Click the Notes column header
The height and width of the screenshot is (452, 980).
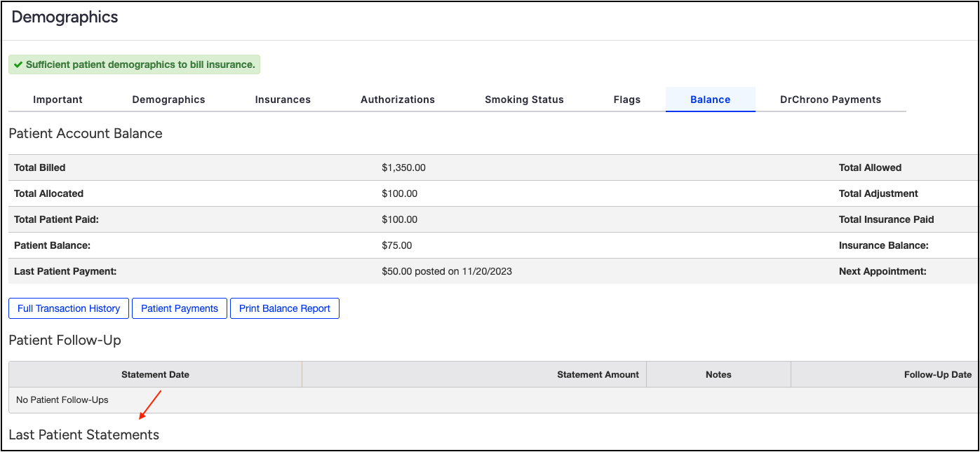(x=718, y=375)
